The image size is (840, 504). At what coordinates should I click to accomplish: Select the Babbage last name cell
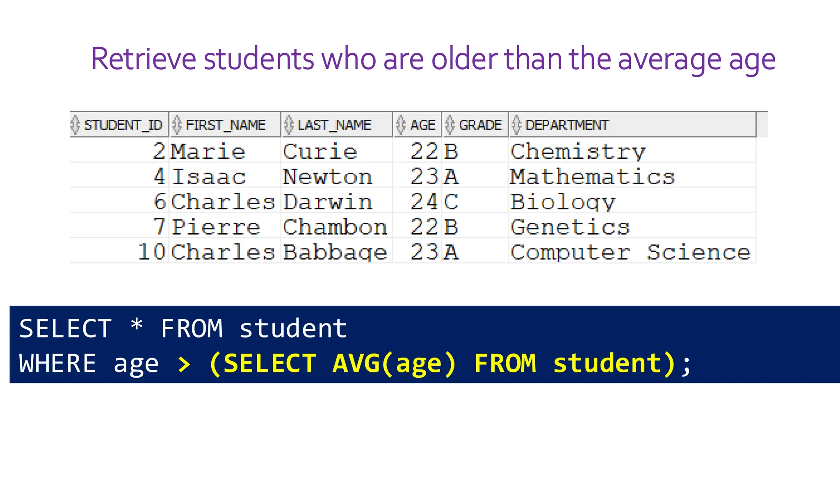(x=335, y=252)
